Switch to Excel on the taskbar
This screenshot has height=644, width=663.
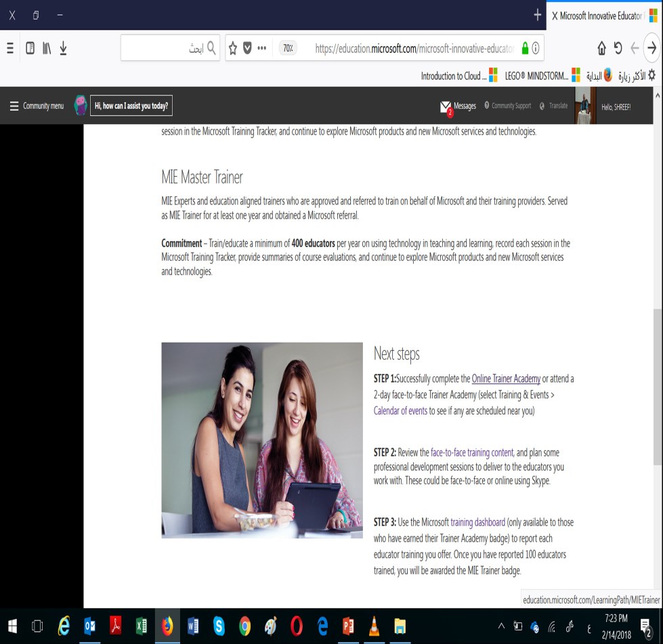point(142,626)
